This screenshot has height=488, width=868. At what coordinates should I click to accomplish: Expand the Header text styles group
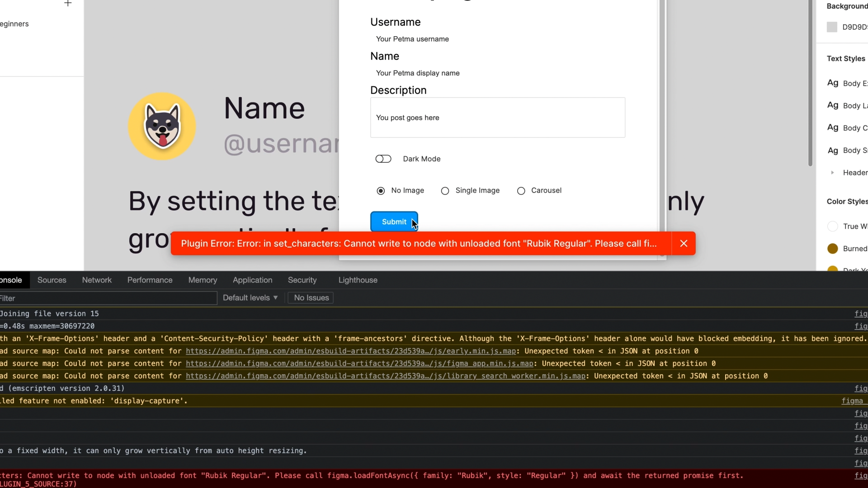click(832, 173)
